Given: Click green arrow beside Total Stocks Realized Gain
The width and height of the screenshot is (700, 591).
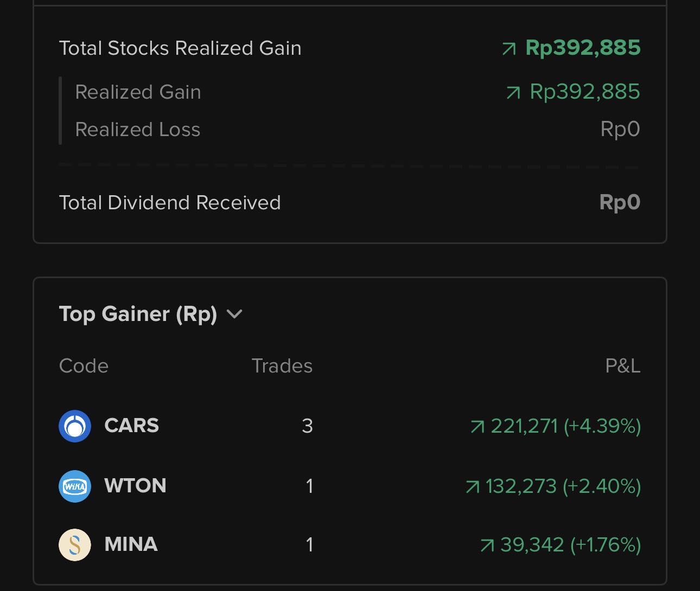Looking at the screenshot, I should coord(509,49).
